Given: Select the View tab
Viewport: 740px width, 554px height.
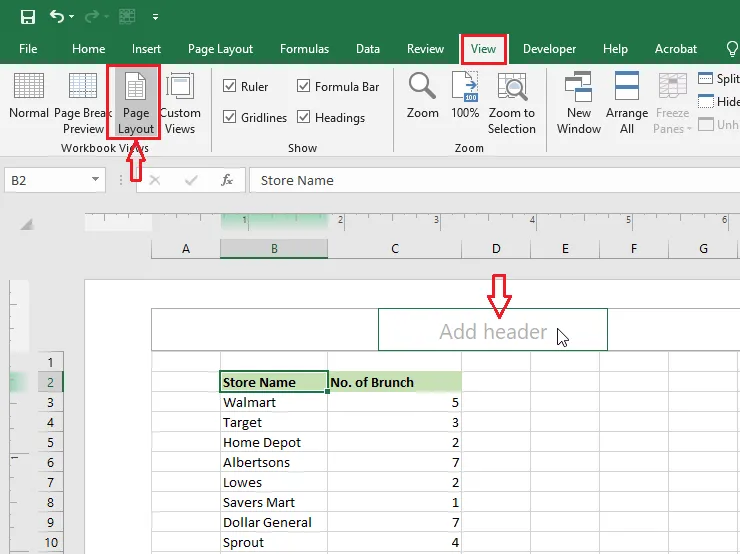Looking at the screenshot, I should [x=483, y=49].
